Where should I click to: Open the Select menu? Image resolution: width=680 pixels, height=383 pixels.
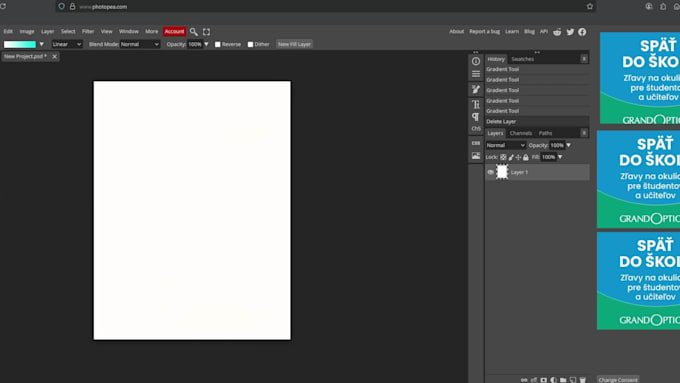(x=68, y=32)
